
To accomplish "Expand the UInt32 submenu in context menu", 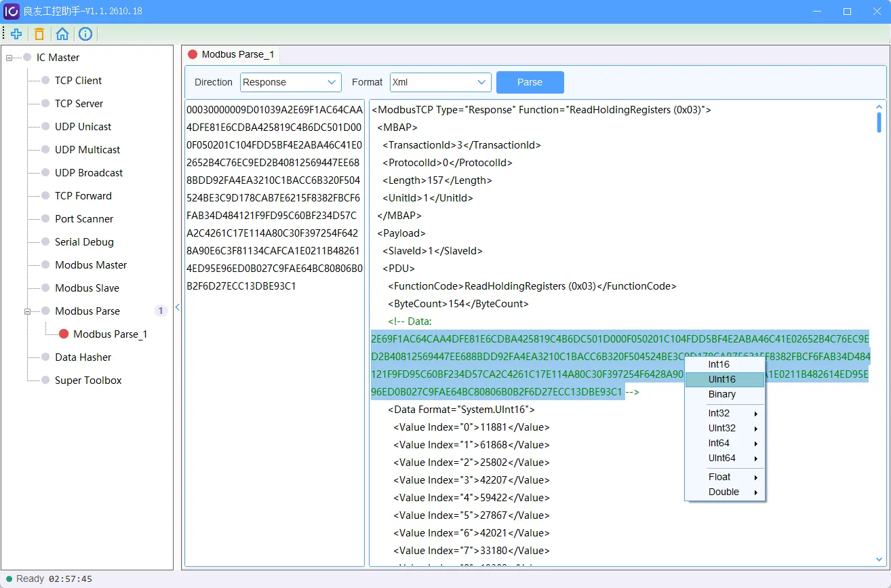I will [725, 428].
